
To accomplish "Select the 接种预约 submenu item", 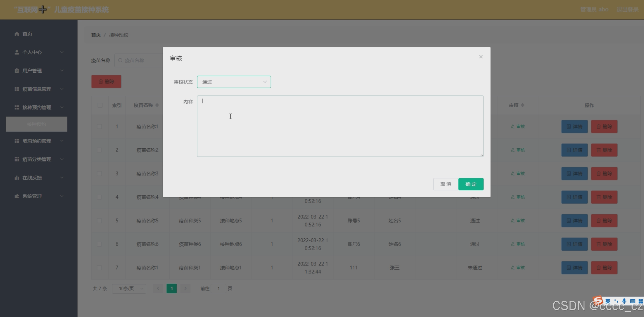I will coord(36,124).
